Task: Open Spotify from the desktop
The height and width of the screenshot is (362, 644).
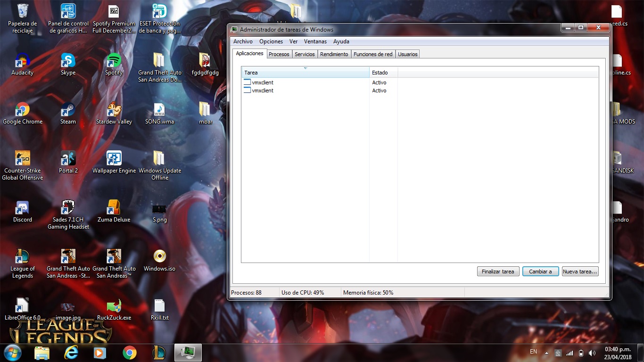Action: [114, 64]
